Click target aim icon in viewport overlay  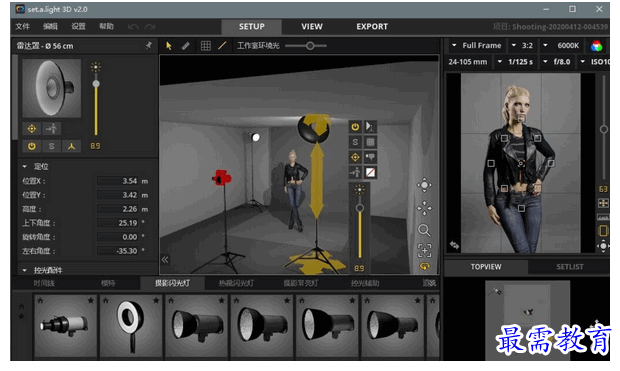(x=355, y=157)
